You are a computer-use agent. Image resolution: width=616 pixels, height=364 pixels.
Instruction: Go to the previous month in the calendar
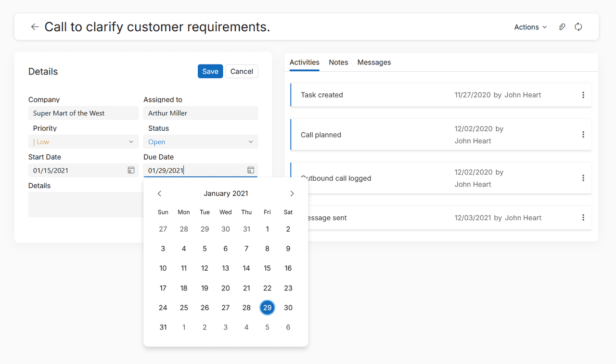click(x=160, y=193)
